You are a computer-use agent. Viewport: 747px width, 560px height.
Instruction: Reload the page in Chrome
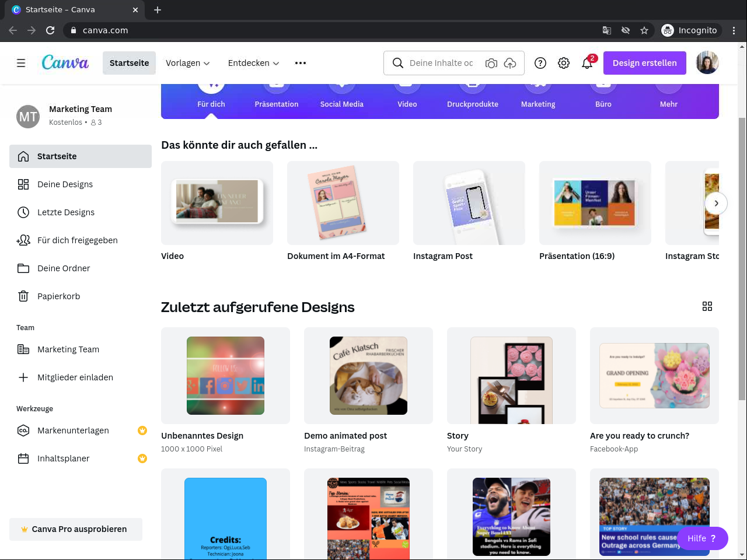[x=50, y=30]
